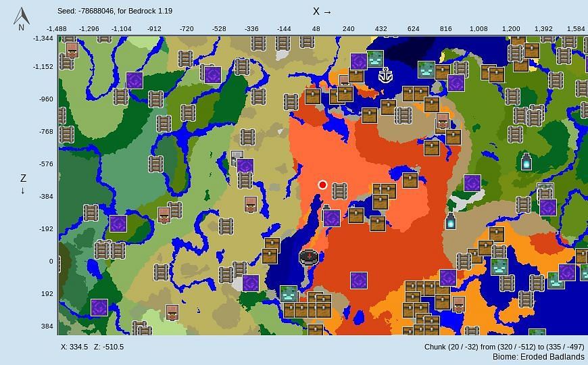Select the 'Chunk (20 / -32)' range text

pos(504,347)
